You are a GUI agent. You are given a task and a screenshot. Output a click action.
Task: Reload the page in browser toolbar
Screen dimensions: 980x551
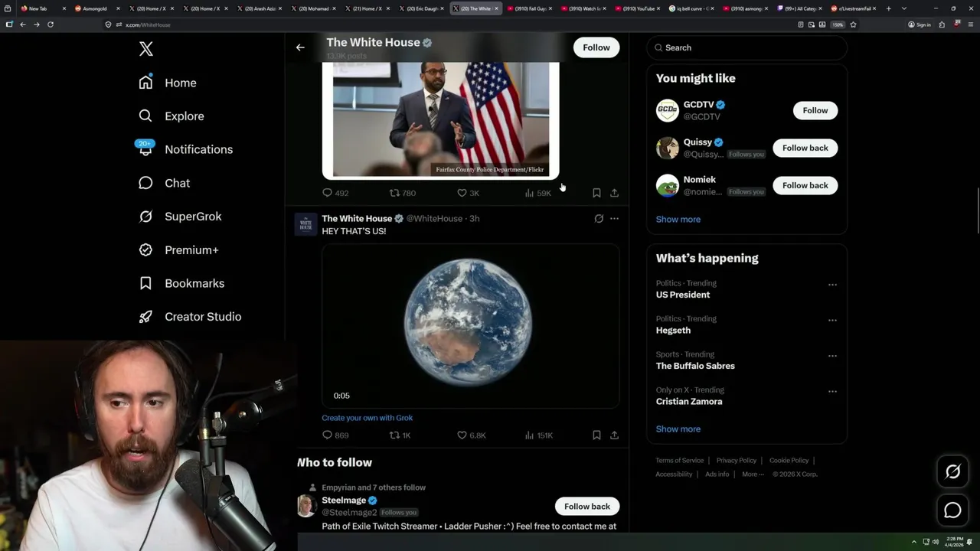51,24
